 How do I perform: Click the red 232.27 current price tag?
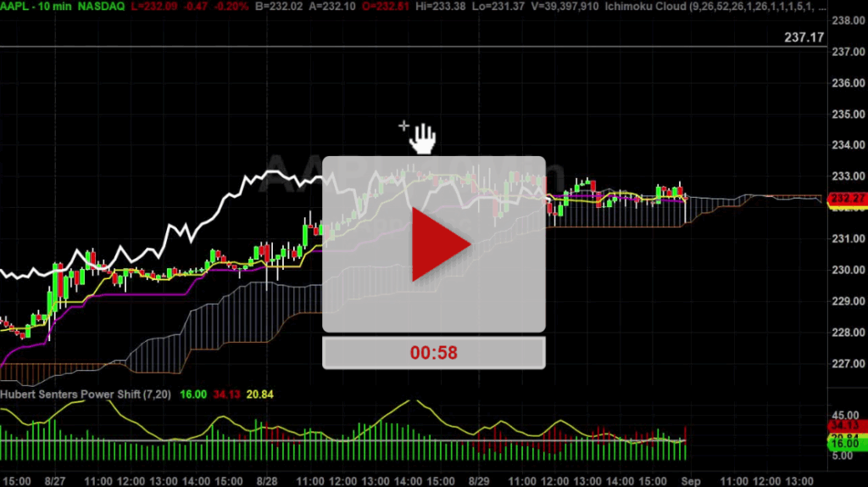click(847, 199)
